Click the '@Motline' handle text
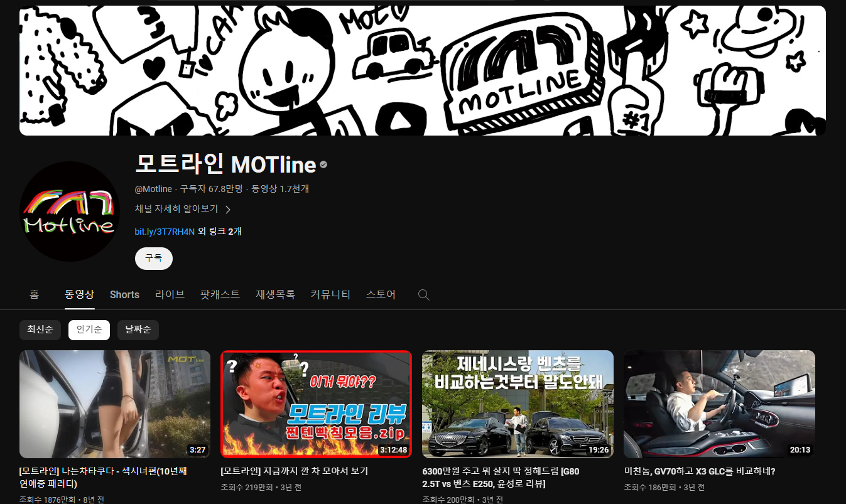 [153, 189]
